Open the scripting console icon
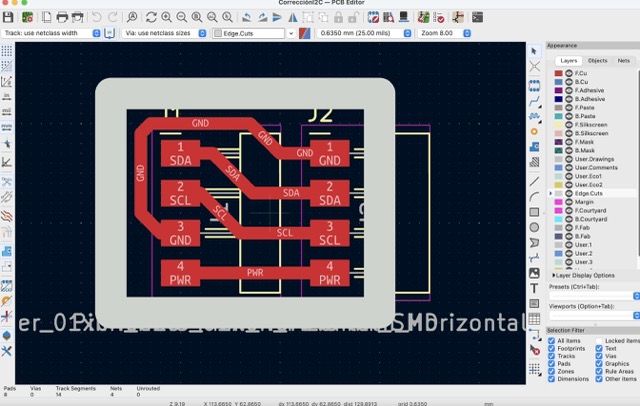 tap(477, 17)
